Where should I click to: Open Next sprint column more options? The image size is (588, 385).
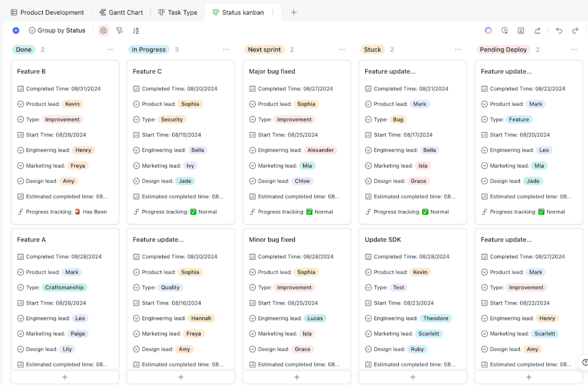(342, 49)
